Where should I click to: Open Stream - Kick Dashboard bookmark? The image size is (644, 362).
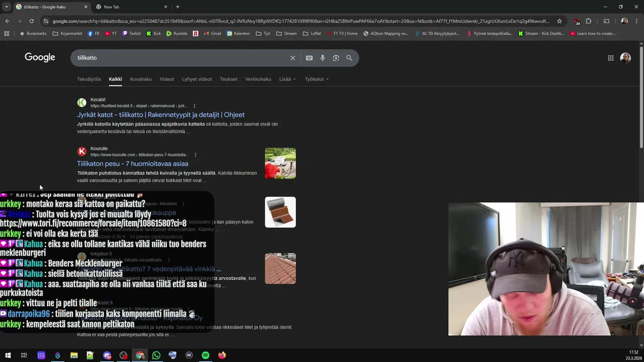541,34
